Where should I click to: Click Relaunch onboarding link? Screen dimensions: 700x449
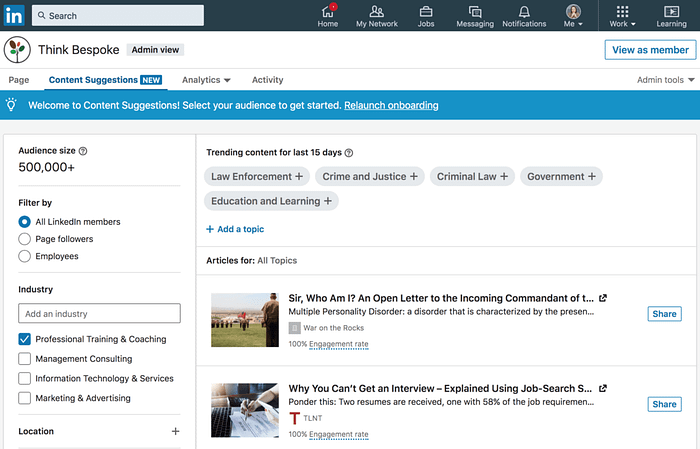coord(391,105)
